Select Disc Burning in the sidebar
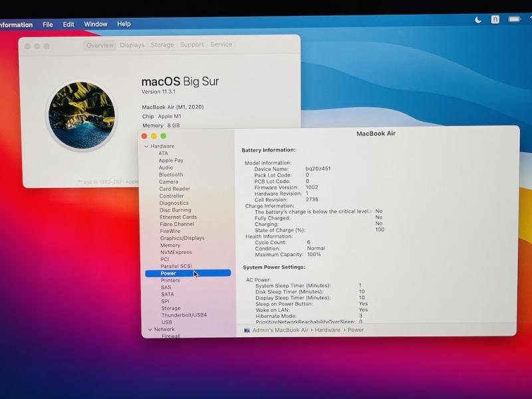The width and height of the screenshot is (532, 399). (176, 210)
